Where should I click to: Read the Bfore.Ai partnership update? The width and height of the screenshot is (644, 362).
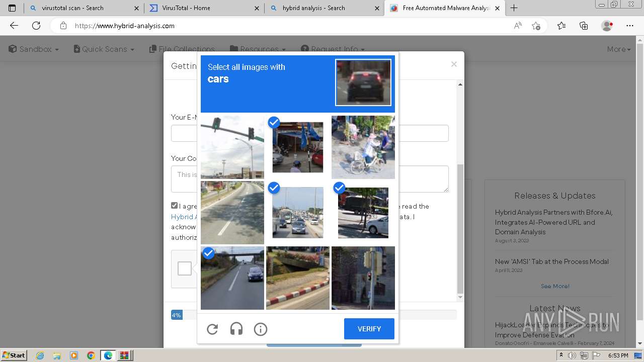pyautogui.click(x=553, y=222)
